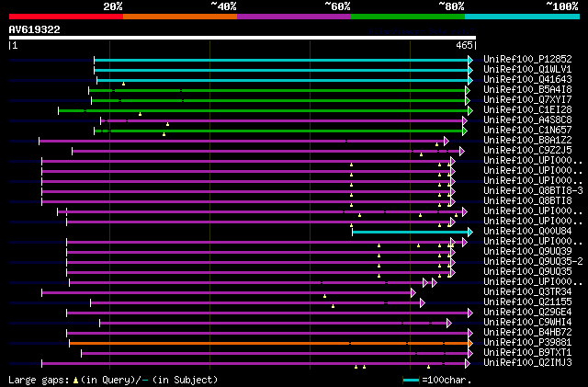Select the UniRef100_Q8BTI8 label
588x387 pixels.
click(x=527, y=200)
